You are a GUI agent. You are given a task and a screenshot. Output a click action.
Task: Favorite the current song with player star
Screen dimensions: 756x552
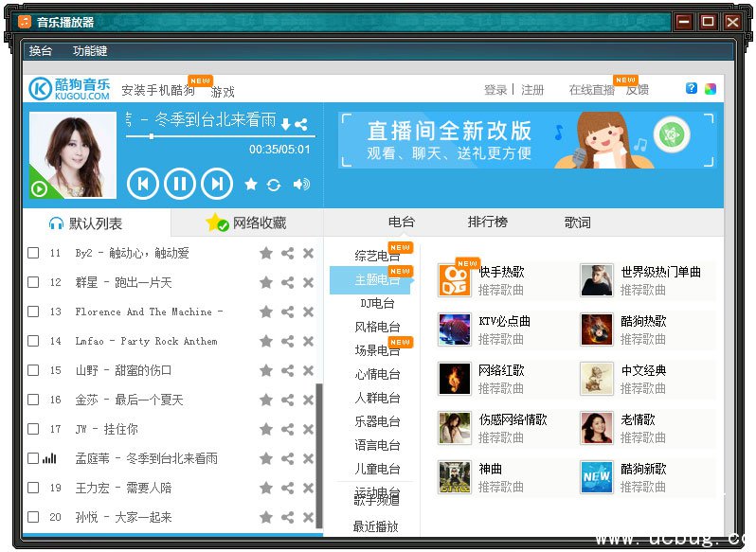251,185
